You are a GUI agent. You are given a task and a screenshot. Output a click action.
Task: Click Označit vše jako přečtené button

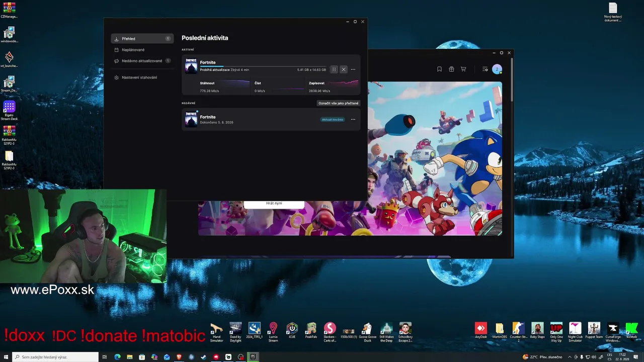pyautogui.click(x=339, y=103)
